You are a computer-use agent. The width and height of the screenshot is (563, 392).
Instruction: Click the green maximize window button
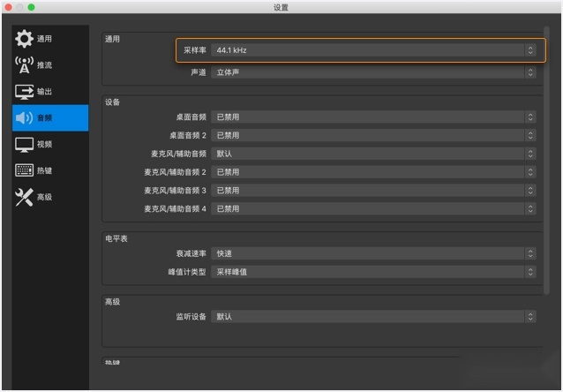point(31,7)
